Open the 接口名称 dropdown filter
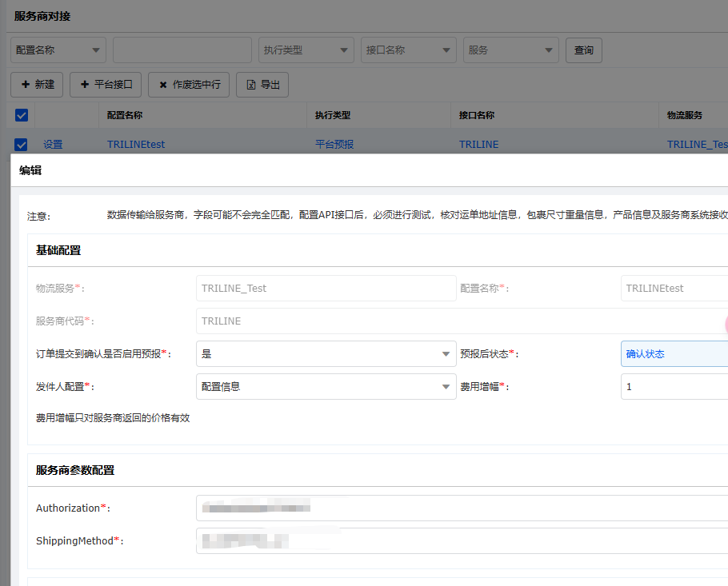The image size is (728, 586). tap(408, 50)
